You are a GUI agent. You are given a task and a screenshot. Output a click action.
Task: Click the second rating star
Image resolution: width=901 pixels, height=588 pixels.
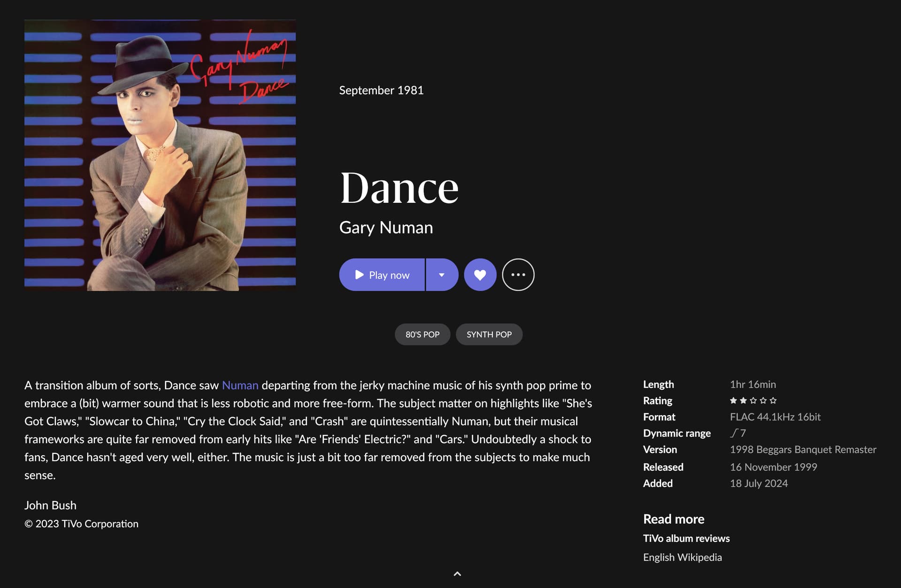(x=743, y=400)
